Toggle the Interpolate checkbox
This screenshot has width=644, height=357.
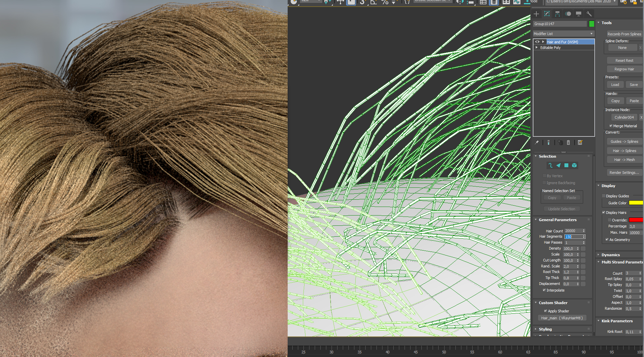[544, 290]
